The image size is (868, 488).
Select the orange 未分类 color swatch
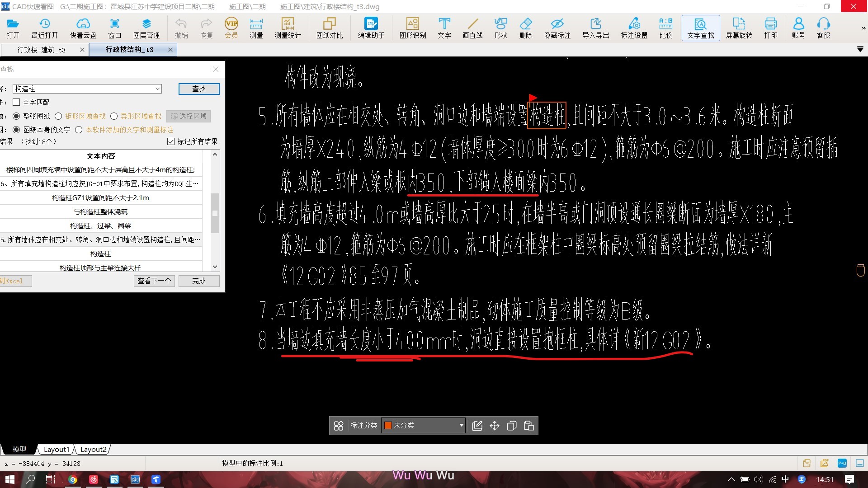pos(387,425)
